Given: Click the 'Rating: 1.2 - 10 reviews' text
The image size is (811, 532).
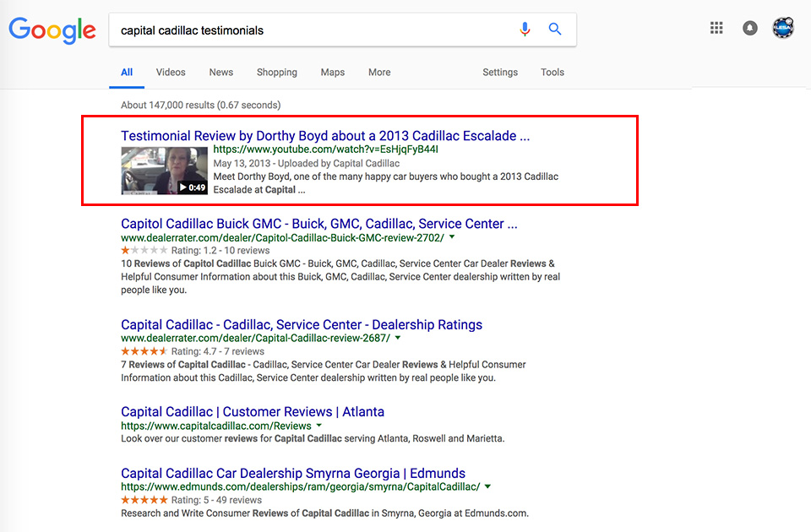Looking at the screenshot, I should [x=220, y=250].
